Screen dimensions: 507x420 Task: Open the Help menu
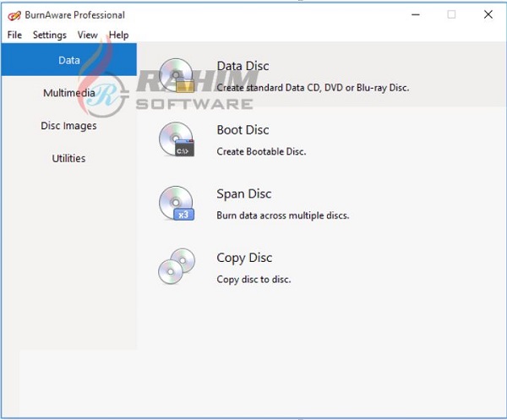click(118, 35)
